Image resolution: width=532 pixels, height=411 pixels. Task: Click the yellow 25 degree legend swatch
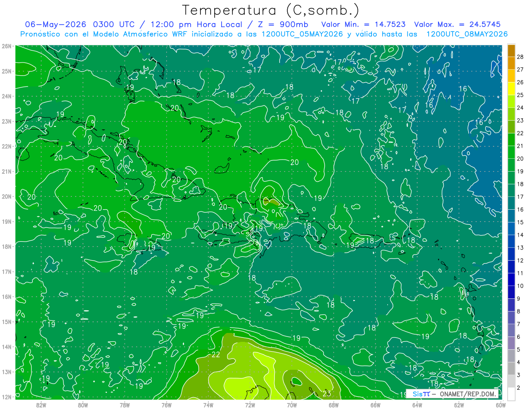[511, 89]
